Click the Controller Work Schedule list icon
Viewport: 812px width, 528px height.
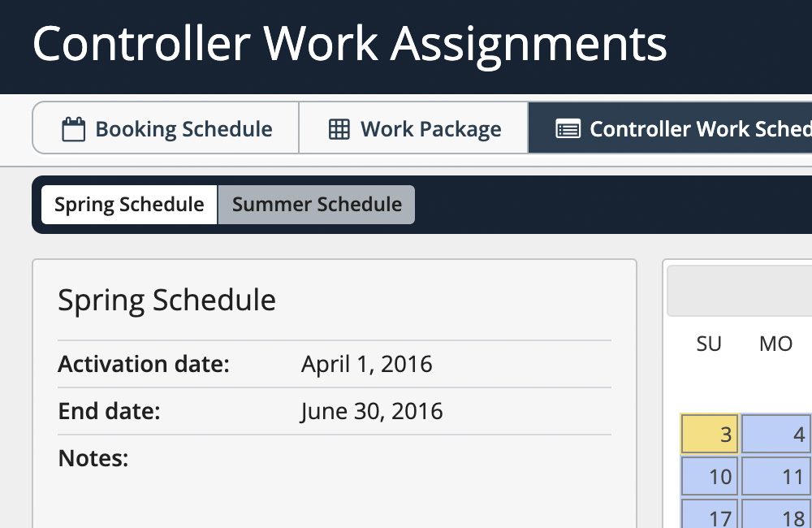pyautogui.click(x=568, y=129)
